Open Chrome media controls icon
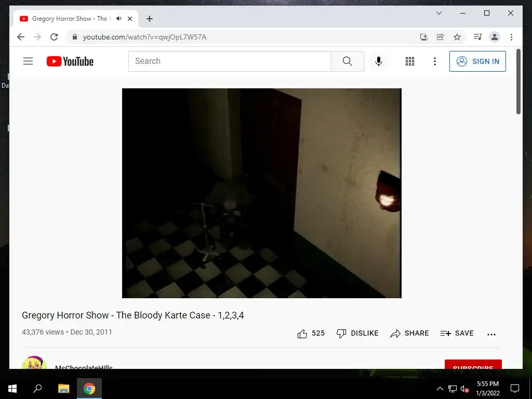Screen dimensions: 532x399 point(478,37)
